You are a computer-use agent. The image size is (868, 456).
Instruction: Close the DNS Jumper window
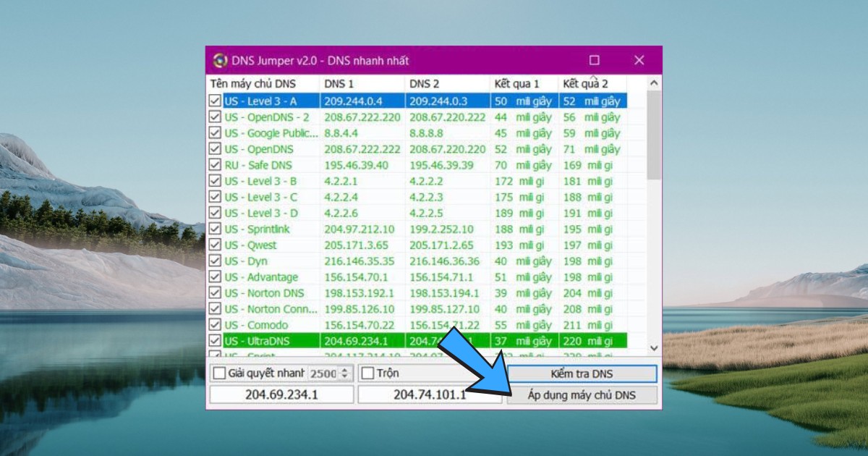(x=639, y=60)
